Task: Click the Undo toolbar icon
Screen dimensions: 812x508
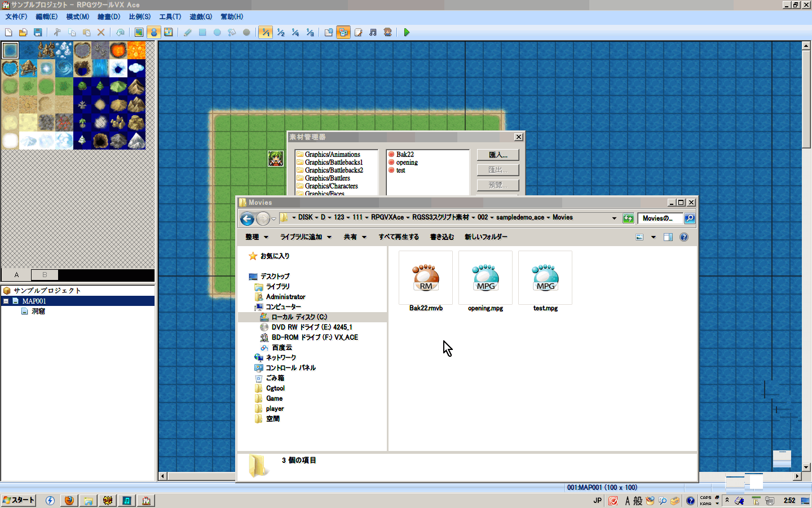Action: pyautogui.click(x=120, y=33)
